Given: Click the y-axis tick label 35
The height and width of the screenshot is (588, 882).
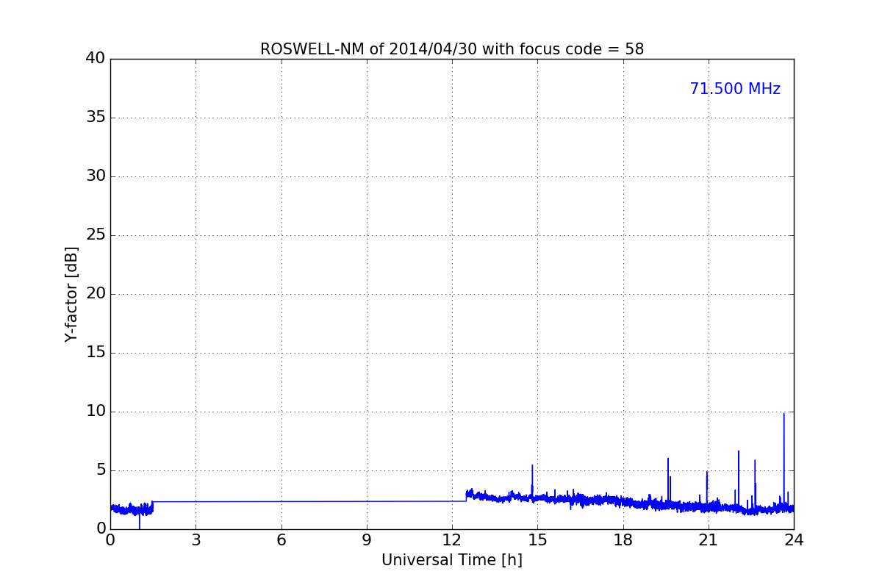Looking at the screenshot, I should [96, 118].
